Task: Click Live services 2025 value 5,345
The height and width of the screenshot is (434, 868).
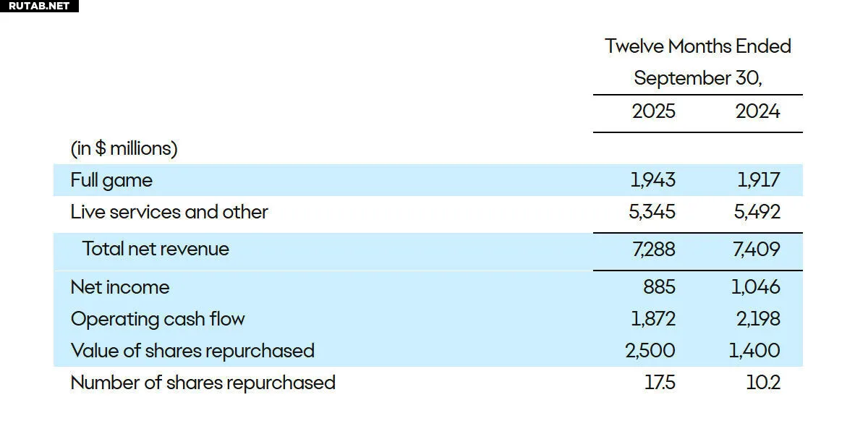Action: coord(652,212)
